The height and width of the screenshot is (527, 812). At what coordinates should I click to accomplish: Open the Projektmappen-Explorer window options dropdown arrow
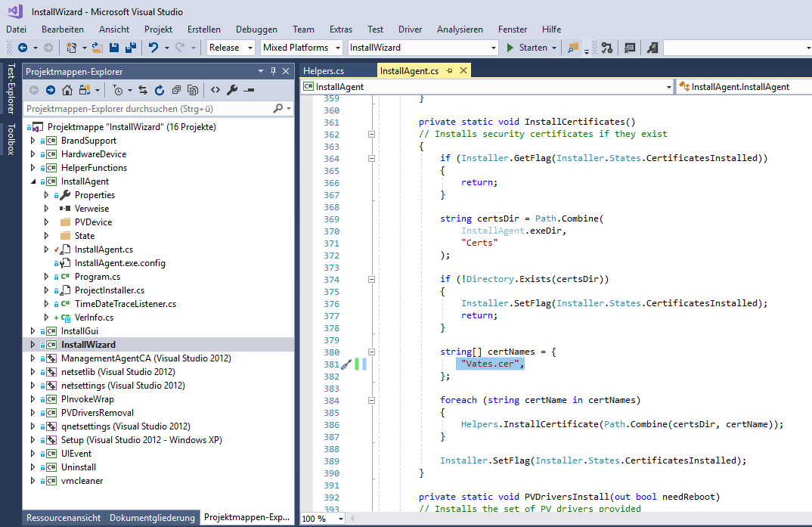click(261, 71)
